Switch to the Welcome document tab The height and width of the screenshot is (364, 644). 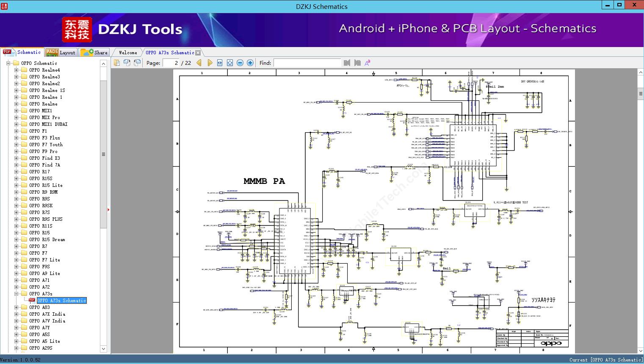[128, 53]
